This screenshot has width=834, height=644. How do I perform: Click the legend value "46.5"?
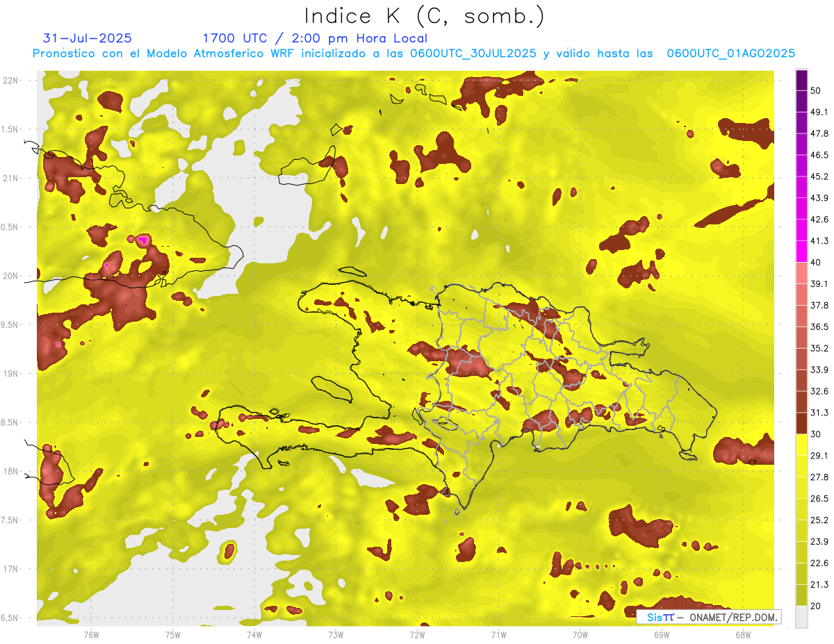tap(819, 155)
